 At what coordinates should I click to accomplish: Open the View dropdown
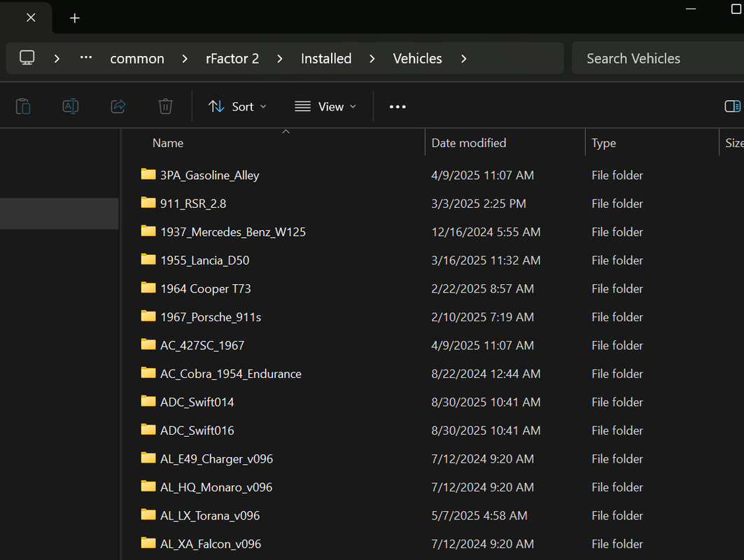click(x=325, y=107)
